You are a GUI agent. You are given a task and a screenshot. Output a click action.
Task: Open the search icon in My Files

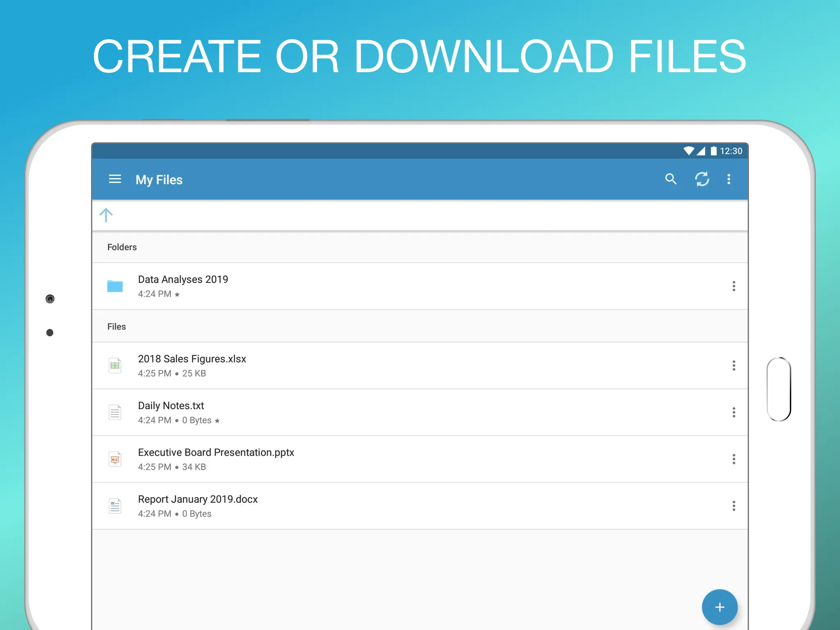click(x=671, y=179)
